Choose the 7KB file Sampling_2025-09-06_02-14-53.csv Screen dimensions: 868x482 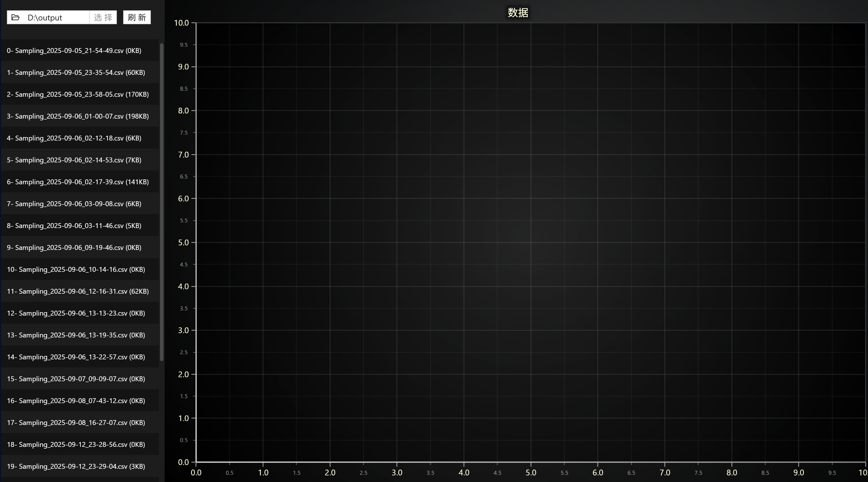tap(74, 160)
